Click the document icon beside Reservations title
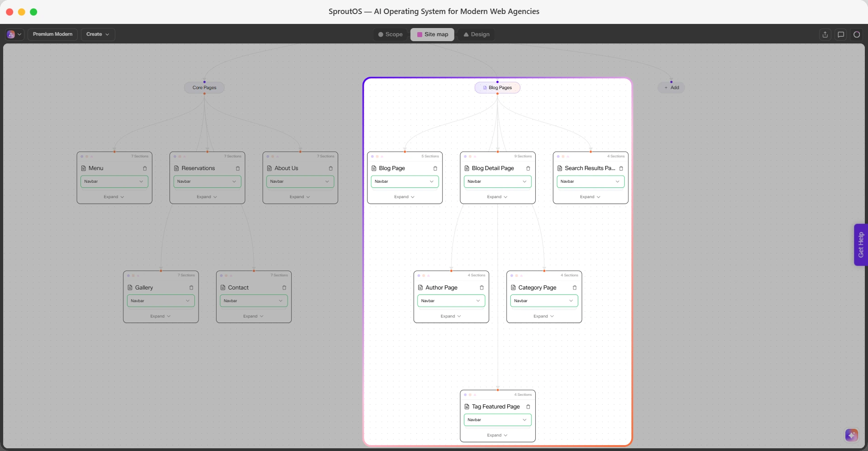Viewport: 868px width, 451px height. tap(176, 168)
